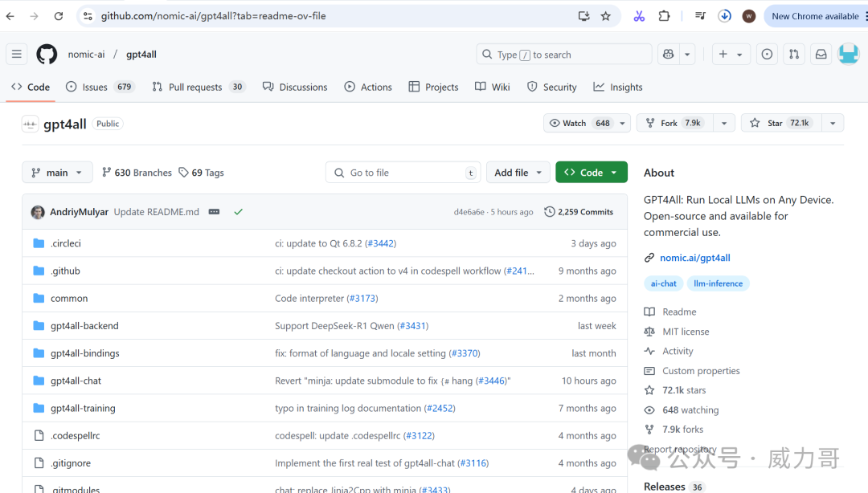The height and width of the screenshot is (493, 868).
Task: Open pull request #3442 link
Action: tap(381, 243)
